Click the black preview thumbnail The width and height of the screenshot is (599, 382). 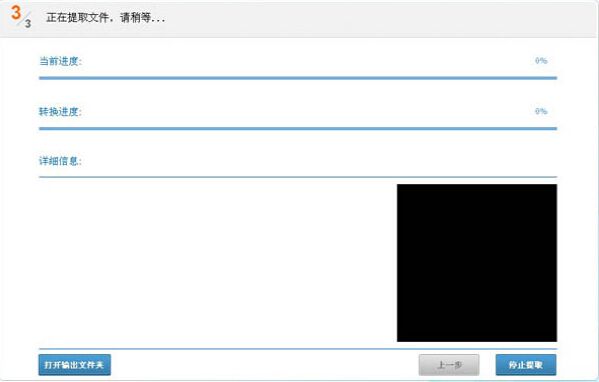click(477, 263)
